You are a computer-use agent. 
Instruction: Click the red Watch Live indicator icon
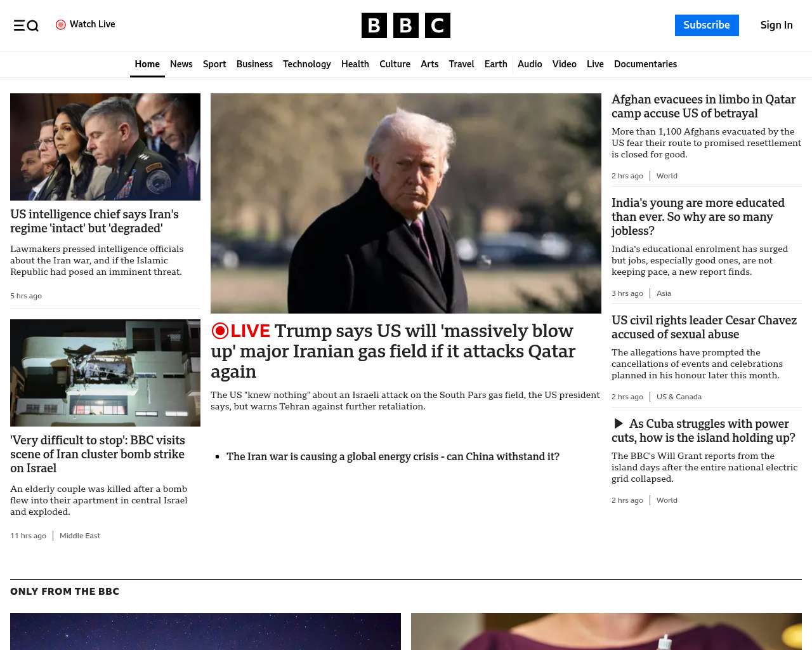pos(61,25)
